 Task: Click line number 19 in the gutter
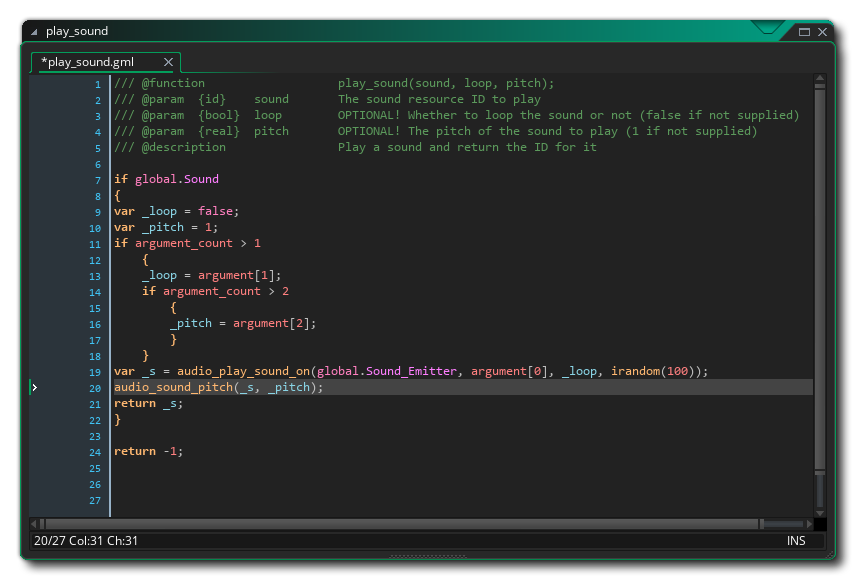[95, 372]
